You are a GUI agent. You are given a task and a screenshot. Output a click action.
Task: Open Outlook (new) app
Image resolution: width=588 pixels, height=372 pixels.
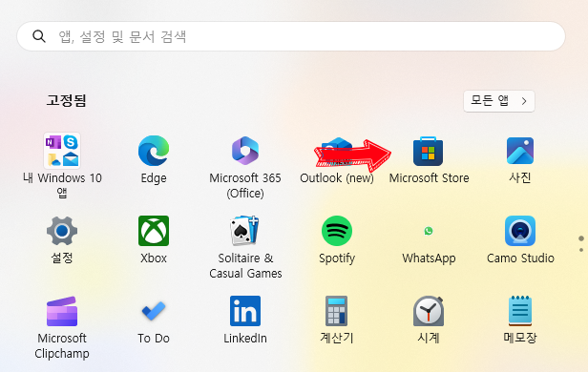[x=337, y=152]
